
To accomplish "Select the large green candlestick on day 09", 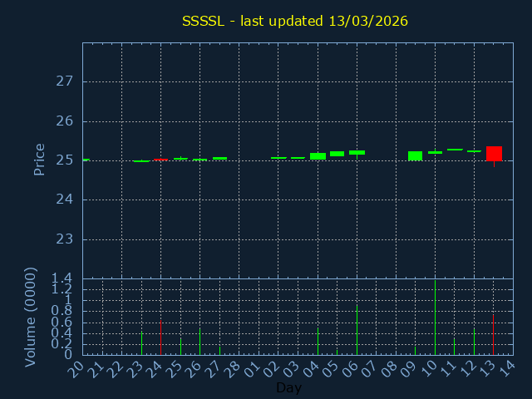I will 415,155.
